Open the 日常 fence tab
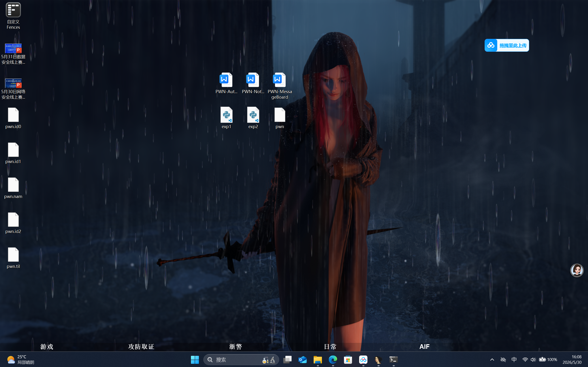The width and height of the screenshot is (588, 367). pos(330,347)
